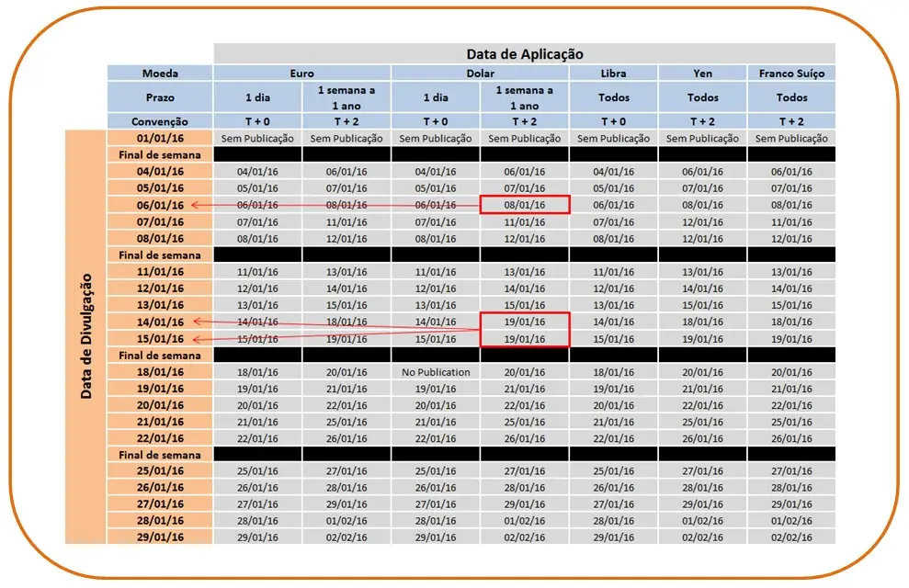Select Euro 1 semana cell 13/01/16 in 11/01/16 row
Screen dimensions: 909x588
[347, 272]
